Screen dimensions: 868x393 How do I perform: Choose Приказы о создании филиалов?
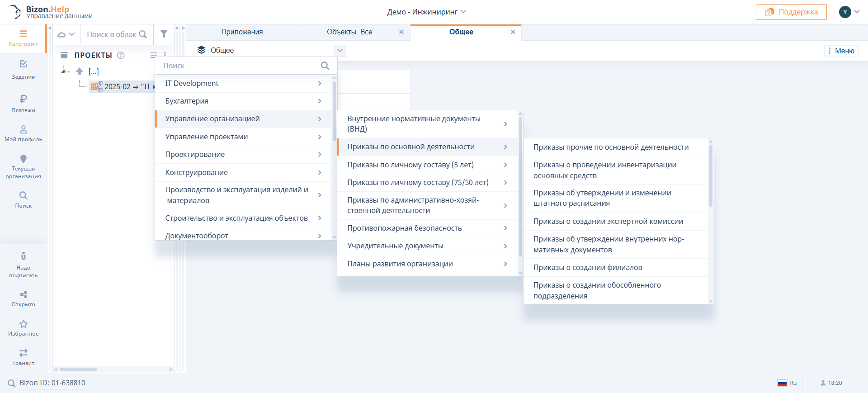pos(588,267)
